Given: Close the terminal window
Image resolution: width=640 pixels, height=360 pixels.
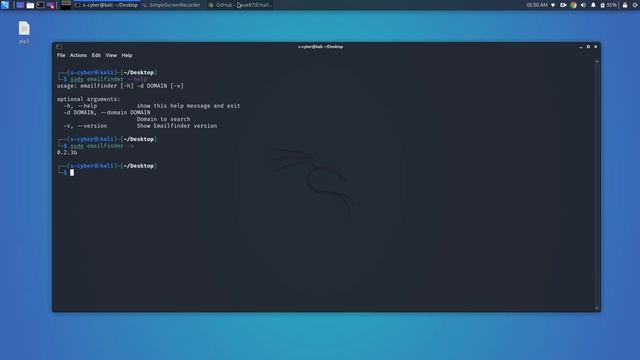Looking at the screenshot, I should (x=596, y=47).
